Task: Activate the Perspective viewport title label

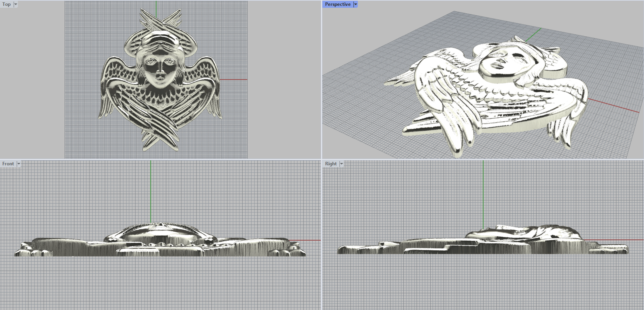Action: (337, 4)
